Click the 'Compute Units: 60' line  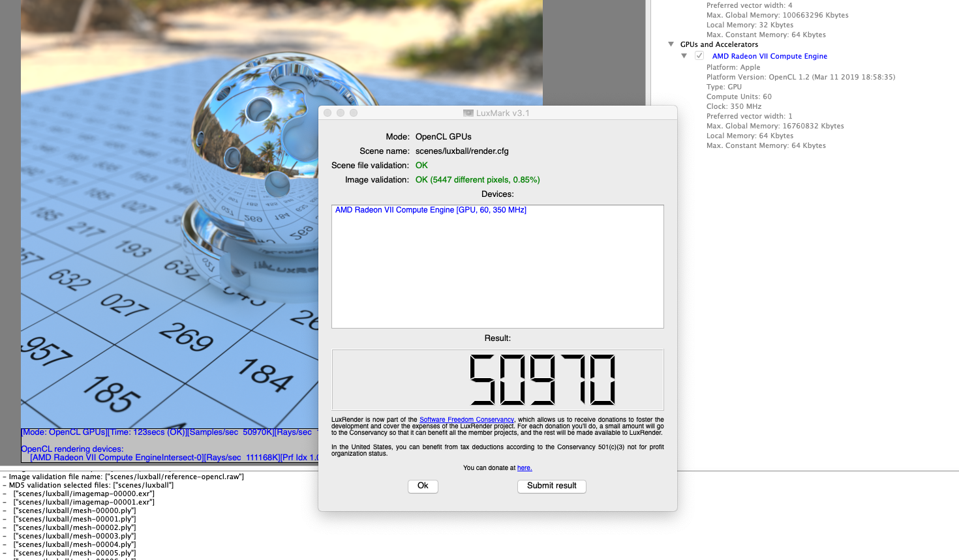738,96
